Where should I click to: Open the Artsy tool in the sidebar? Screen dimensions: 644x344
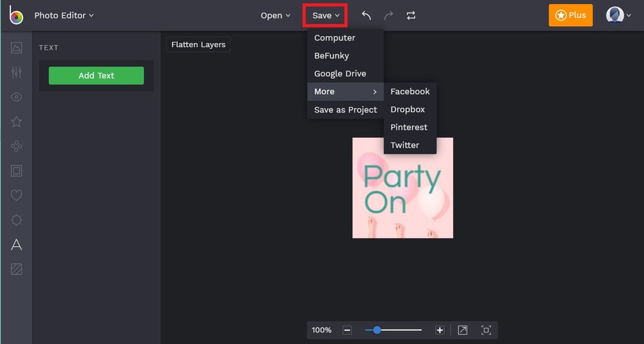(x=16, y=146)
